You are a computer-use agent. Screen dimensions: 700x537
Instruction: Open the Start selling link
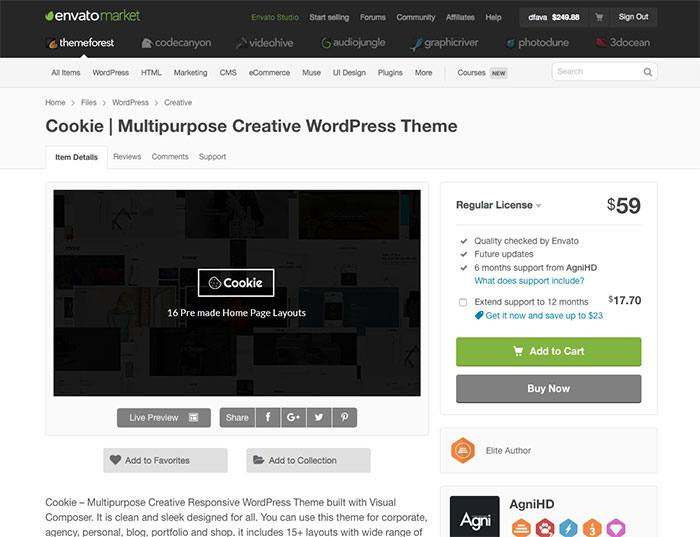click(329, 17)
